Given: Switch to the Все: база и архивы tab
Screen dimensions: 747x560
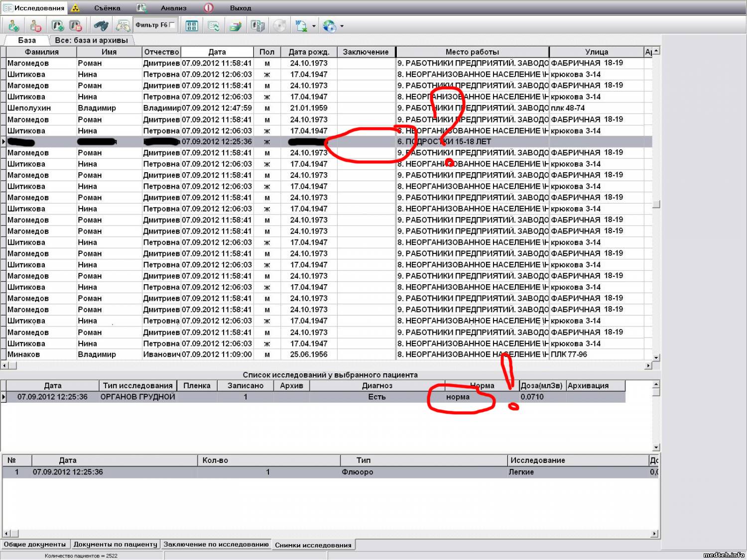Looking at the screenshot, I should [x=91, y=40].
